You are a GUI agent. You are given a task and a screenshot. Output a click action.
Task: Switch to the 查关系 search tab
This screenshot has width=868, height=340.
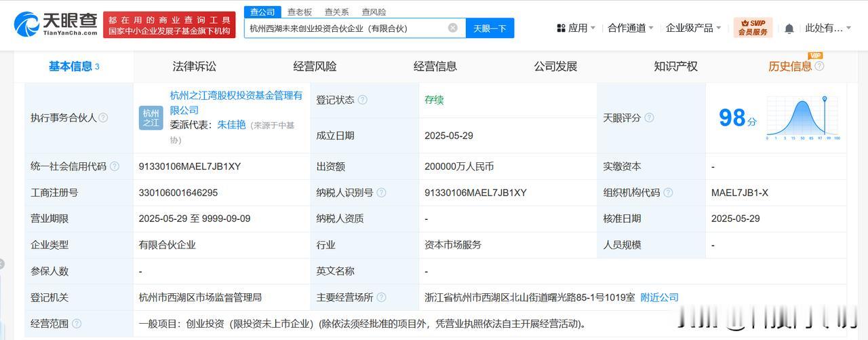(x=336, y=12)
